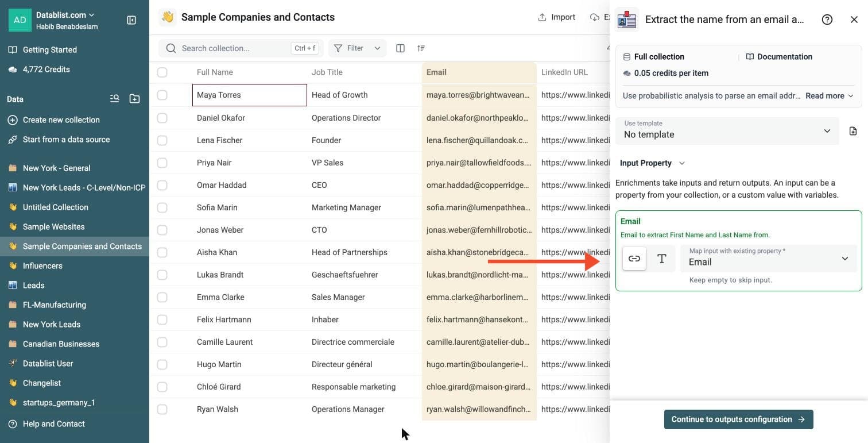Click Continue to outputs configuration
The image size is (868, 443).
pyautogui.click(x=739, y=419)
